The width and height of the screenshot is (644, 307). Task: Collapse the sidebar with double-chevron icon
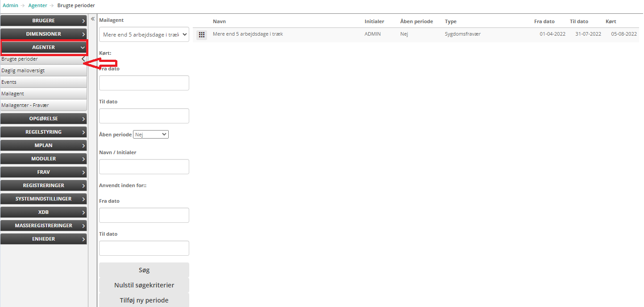(93, 19)
